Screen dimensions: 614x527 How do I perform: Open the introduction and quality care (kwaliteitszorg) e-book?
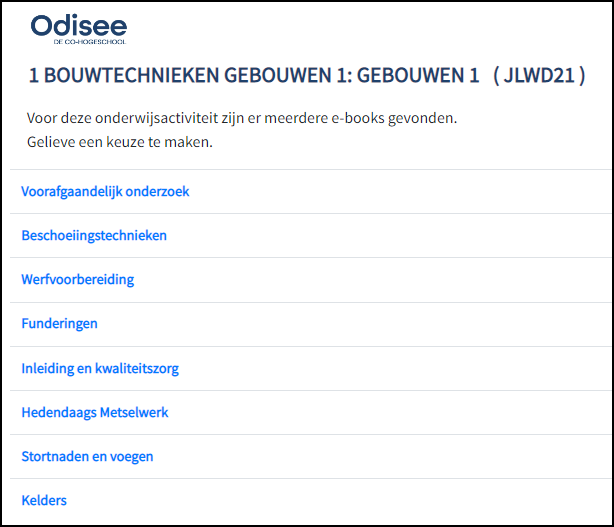pyautogui.click(x=100, y=368)
